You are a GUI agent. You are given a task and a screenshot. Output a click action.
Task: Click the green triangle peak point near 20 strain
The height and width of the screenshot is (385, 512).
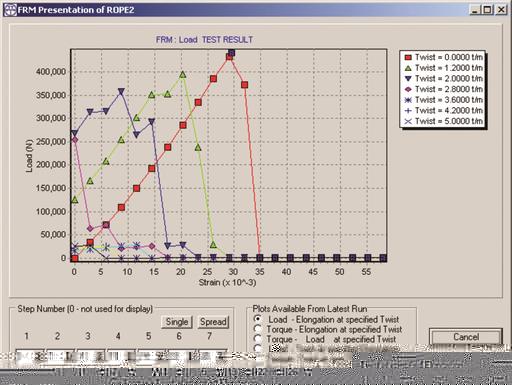pyautogui.click(x=182, y=74)
